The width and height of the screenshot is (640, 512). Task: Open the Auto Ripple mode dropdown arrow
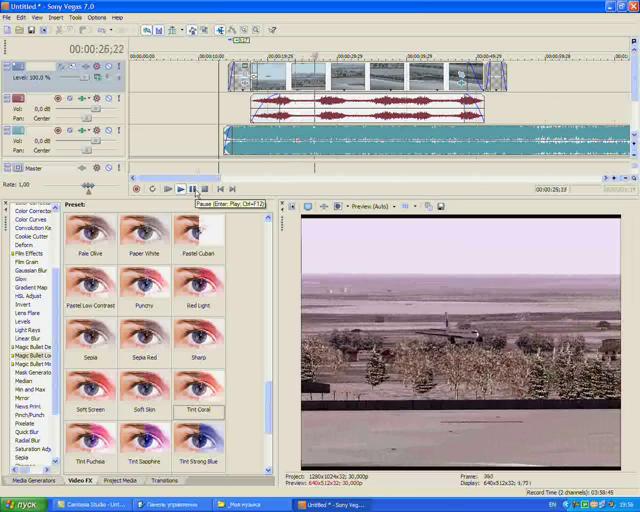182,30
